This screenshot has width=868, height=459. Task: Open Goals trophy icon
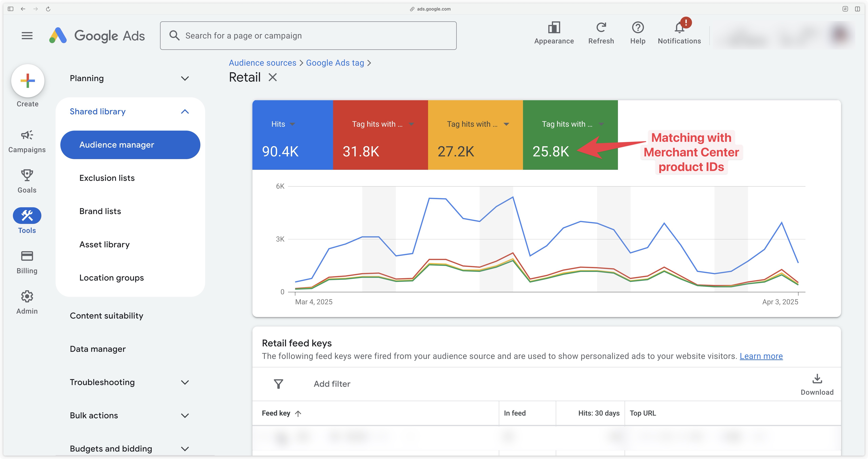tap(27, 175)
